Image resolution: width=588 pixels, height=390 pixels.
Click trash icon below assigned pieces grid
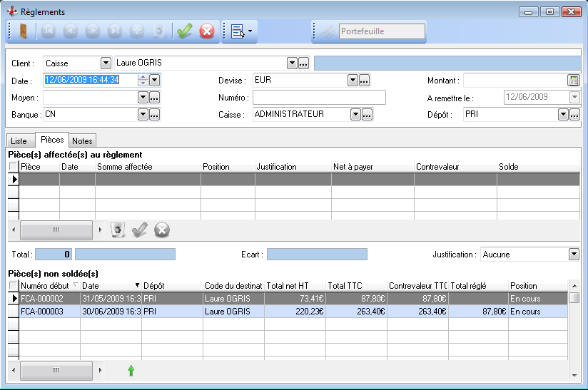[118, 230]
